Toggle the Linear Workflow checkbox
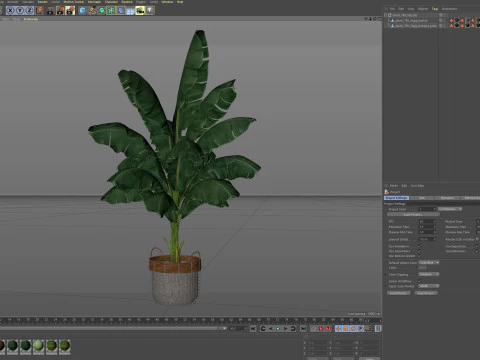 (x=420, y=281)
